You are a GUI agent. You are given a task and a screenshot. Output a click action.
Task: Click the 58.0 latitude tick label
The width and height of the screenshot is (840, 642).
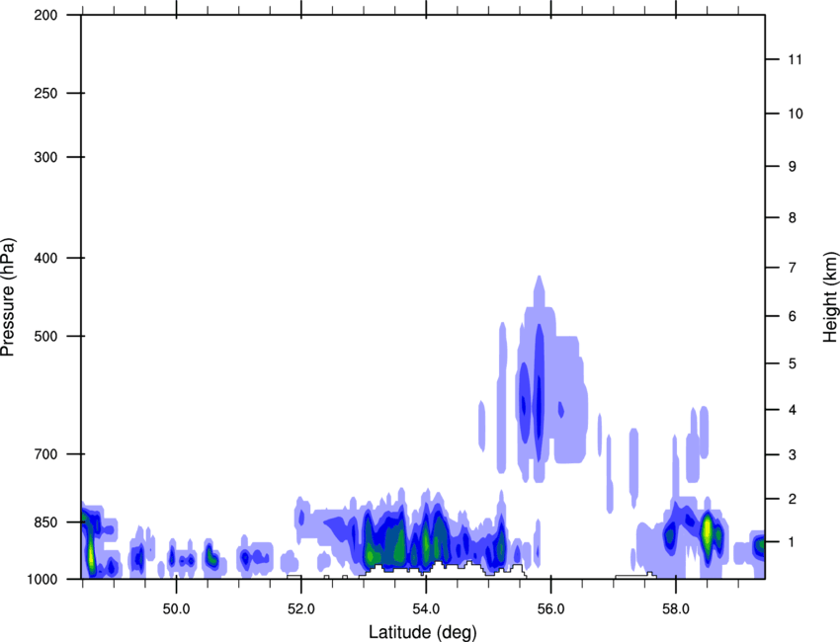coord(676,609)
